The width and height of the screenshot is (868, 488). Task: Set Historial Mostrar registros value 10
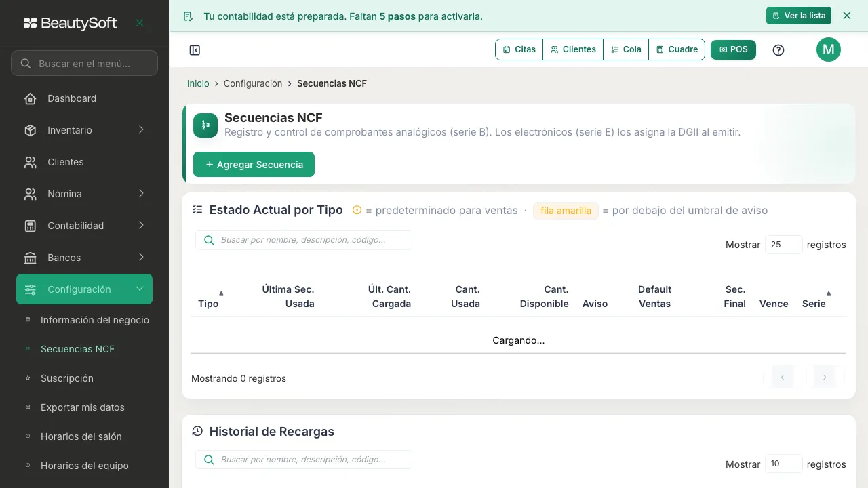[784, 464]
